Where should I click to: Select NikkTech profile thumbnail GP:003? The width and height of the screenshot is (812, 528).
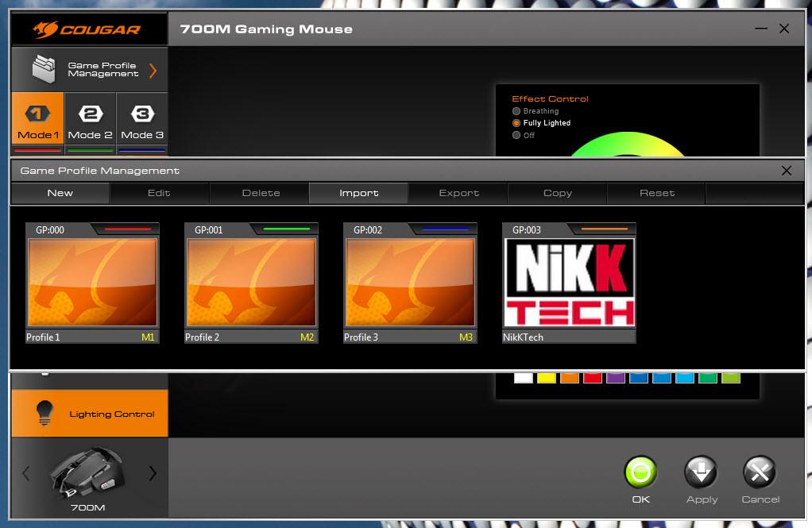pyautogui.click(x=569, y=282)
